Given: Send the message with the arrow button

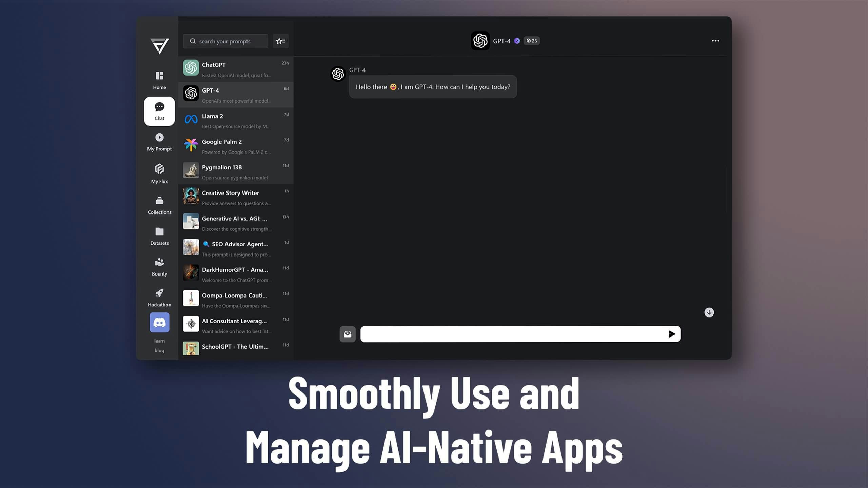Looking at the screenshot, I should point(672,334).
